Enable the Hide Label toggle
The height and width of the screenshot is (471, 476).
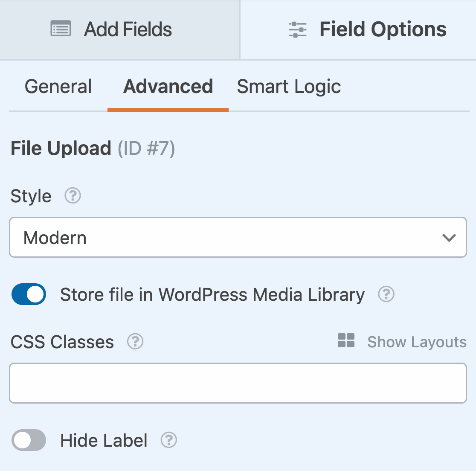[x=29, y=440]
